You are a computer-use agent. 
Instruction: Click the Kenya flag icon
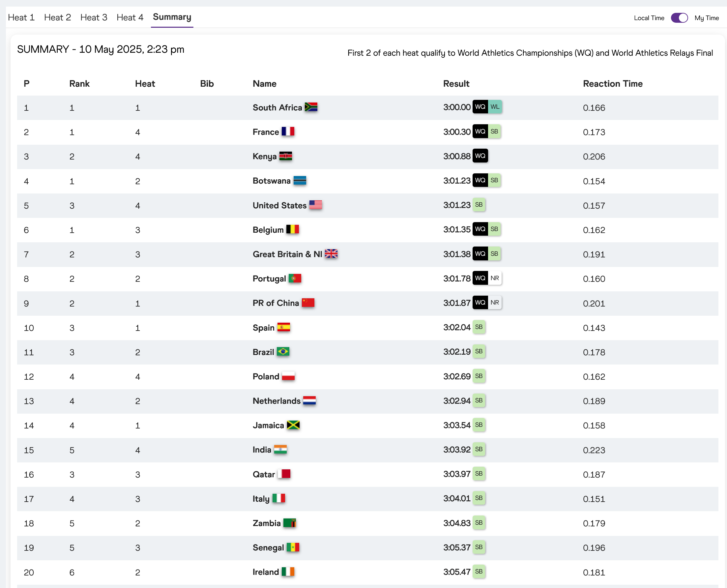[x=285, y=156]
